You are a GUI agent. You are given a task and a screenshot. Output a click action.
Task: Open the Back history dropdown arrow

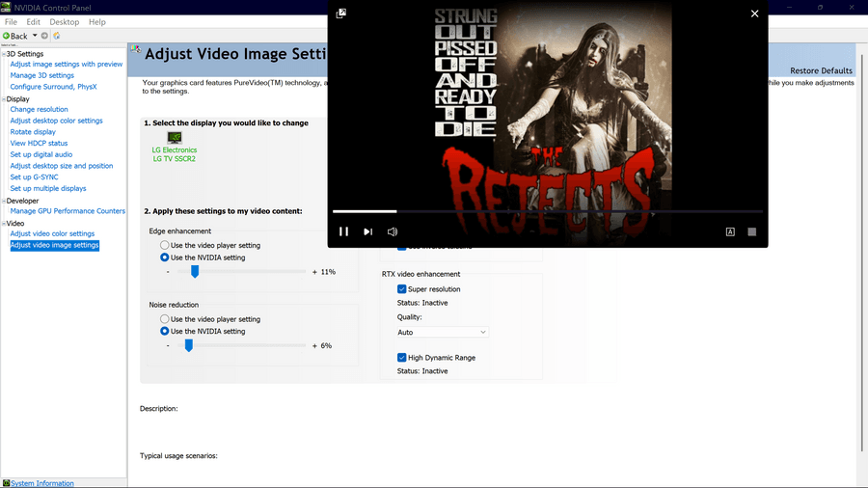(35, 36)
